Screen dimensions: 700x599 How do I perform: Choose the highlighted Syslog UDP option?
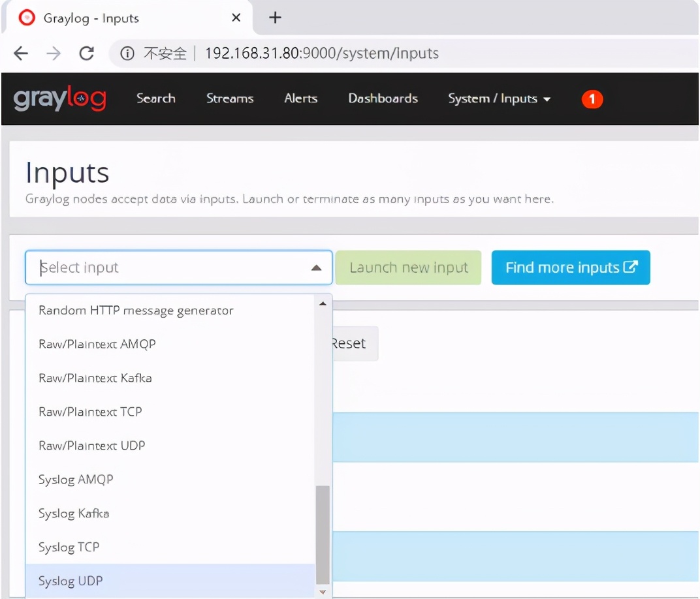(170, 581)
